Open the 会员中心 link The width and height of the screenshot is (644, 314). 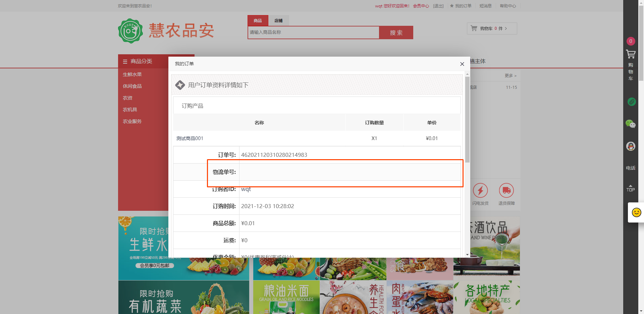[x=421, y=6]
